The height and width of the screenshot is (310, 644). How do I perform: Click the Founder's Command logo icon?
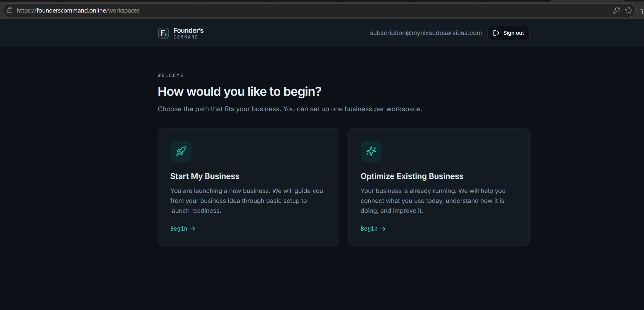tap(163, 33)
